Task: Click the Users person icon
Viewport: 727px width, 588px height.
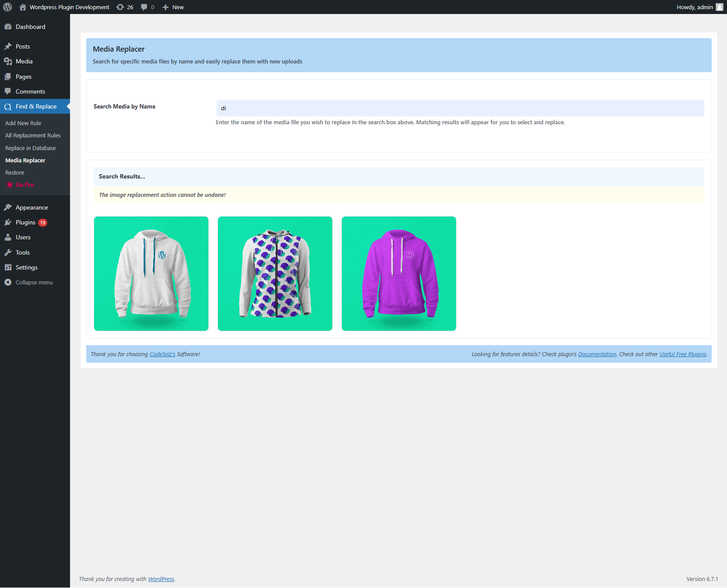Action: pyautogui.click(x=8, y=237)
